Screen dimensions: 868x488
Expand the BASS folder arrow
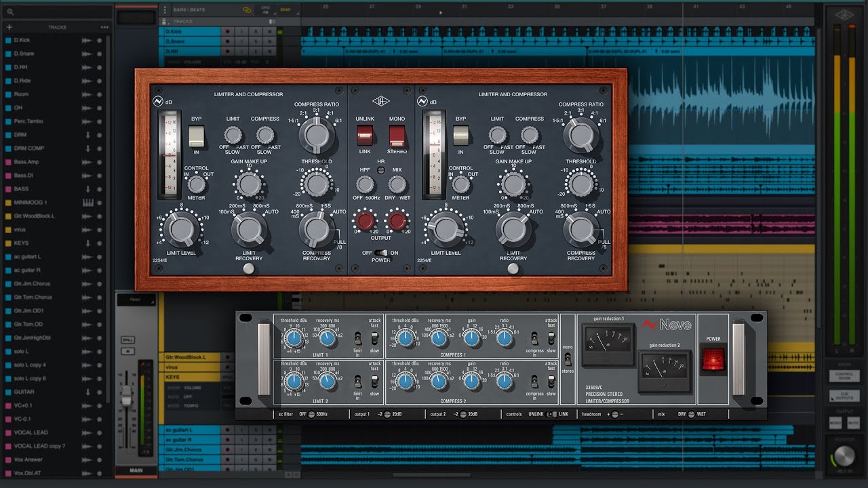[87, 189]
